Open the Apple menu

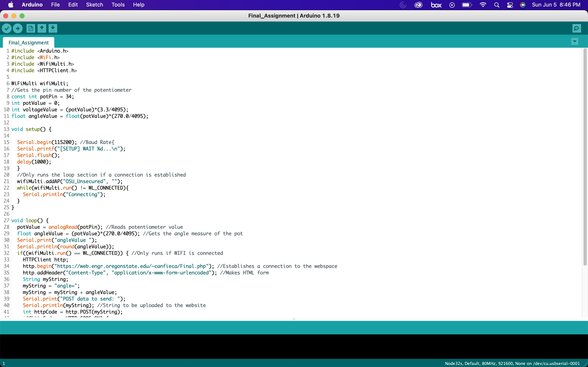[11, 5]
